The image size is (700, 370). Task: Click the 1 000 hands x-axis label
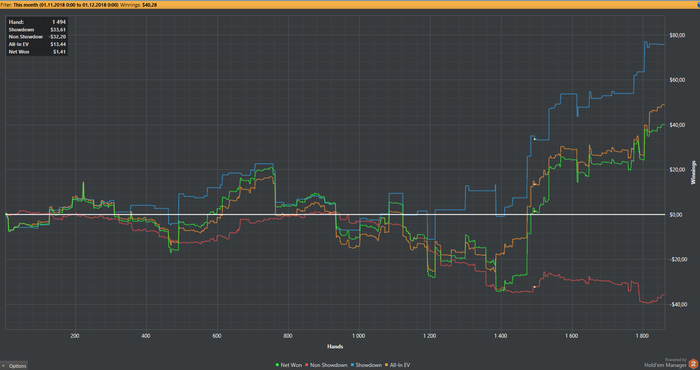tap(358, 336)
